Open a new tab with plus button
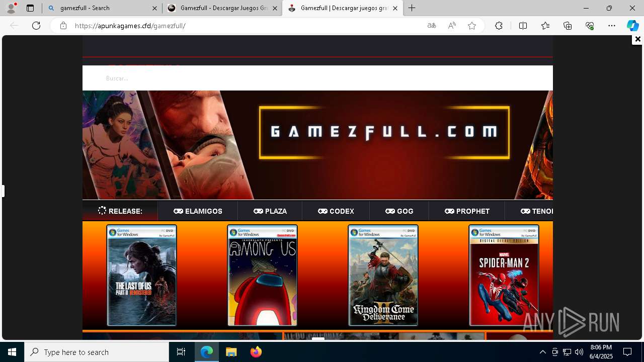This screenshot has width=644, height=362. [412, 8]
